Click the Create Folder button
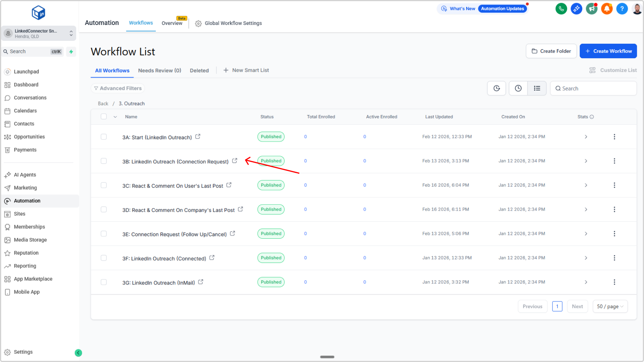Image resolution: width=644 pixels, height=362 pixels. point(551,51)
